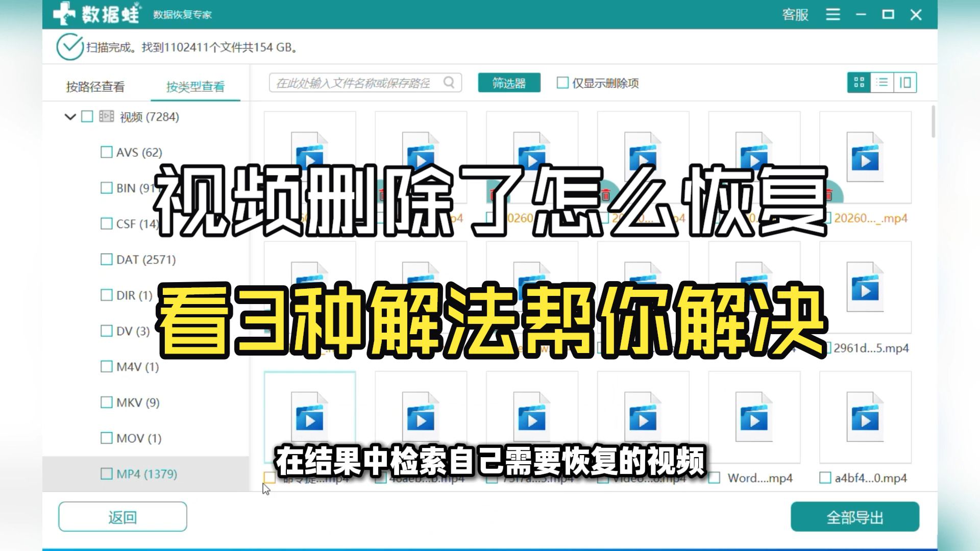This screenshot has width=980, height=551.
Task: Select the MOV (1) tree row
Action: 145,438
